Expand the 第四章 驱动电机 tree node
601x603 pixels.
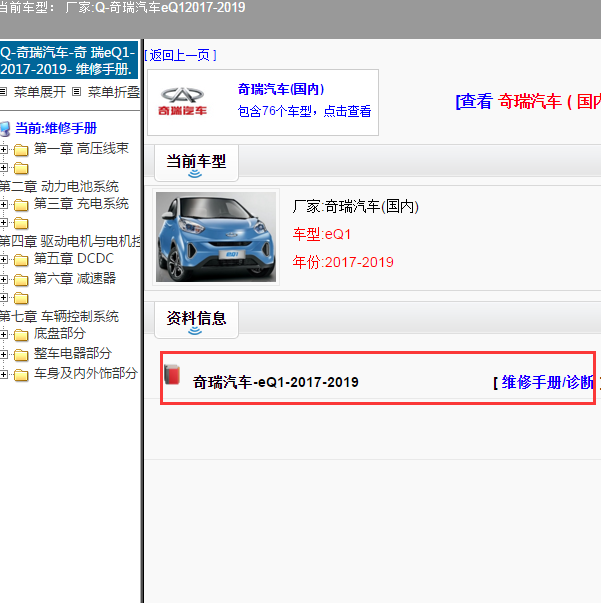(x=3, y=223)
